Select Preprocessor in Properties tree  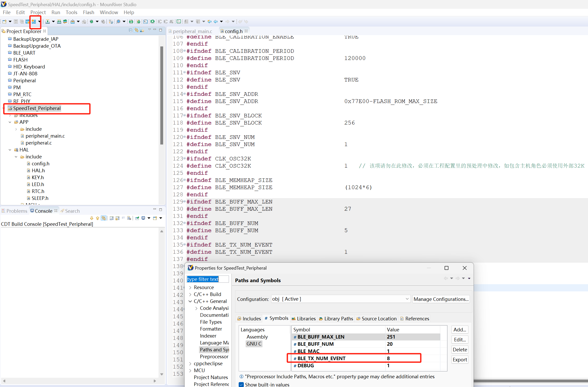coord(214,357)
